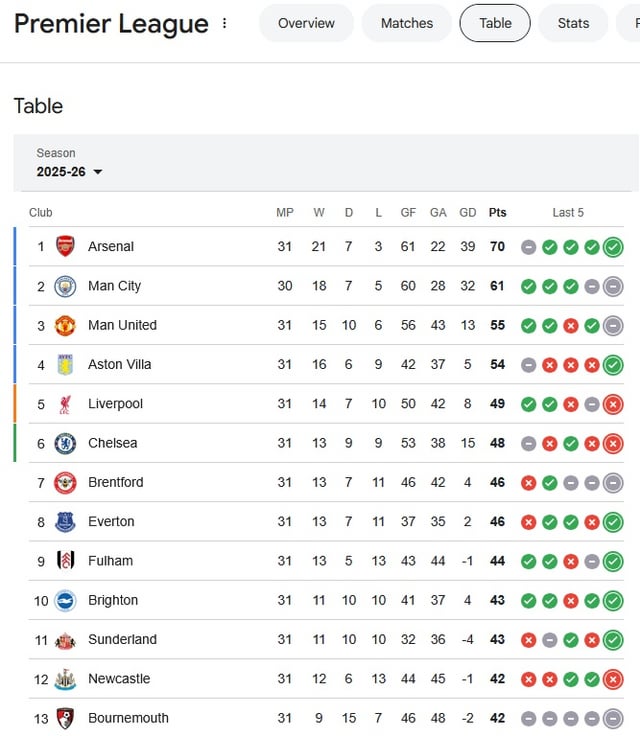The height and width of the screenshot is (736, 640).
Task: Click the Bournemouth club crest icon
Action: pyautogui.click(x=65, y=718)
